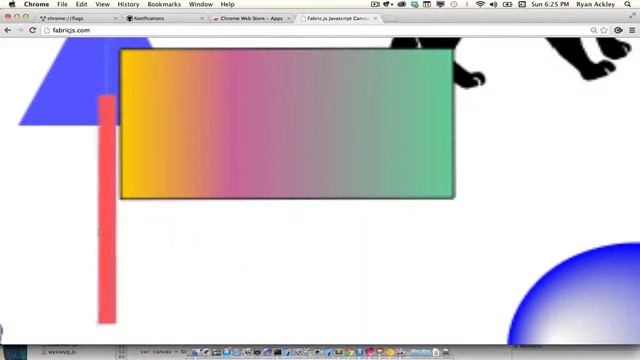This screenshot has height=360, width=640.
Task: Click the zoom magnifier icon in address bar
Action: [x=594, y=30]
